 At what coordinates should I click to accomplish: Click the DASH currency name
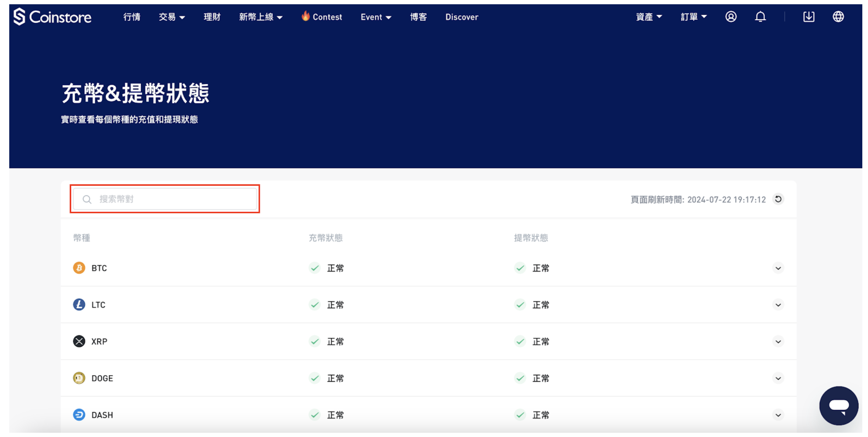[102, 415]
